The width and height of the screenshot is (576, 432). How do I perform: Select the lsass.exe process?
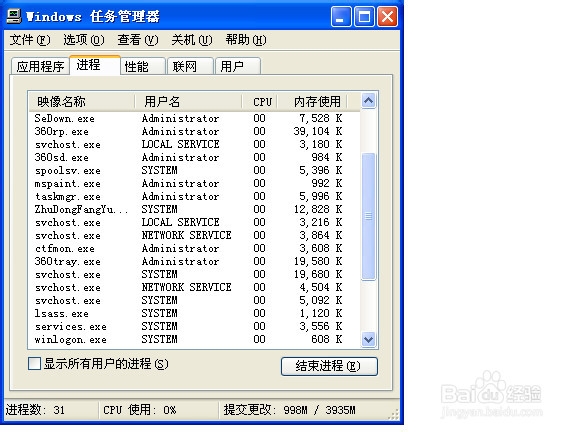[x=195, y=314]
